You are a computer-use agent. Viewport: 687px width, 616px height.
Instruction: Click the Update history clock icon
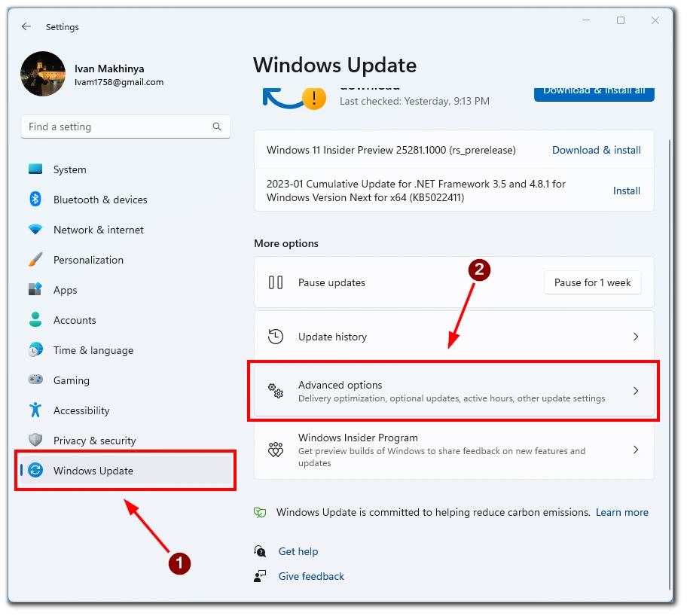[276, 337]
